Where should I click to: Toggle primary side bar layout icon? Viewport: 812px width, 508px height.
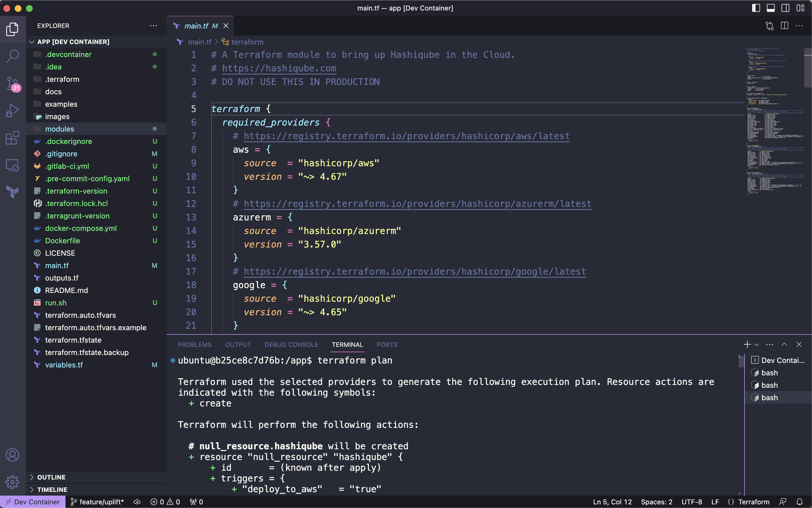[x=756, y=8]
